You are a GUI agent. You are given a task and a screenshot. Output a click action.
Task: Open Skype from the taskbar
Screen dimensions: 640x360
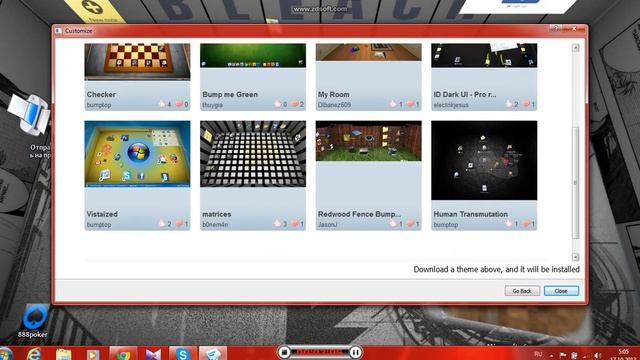click(x=182, y=353)
